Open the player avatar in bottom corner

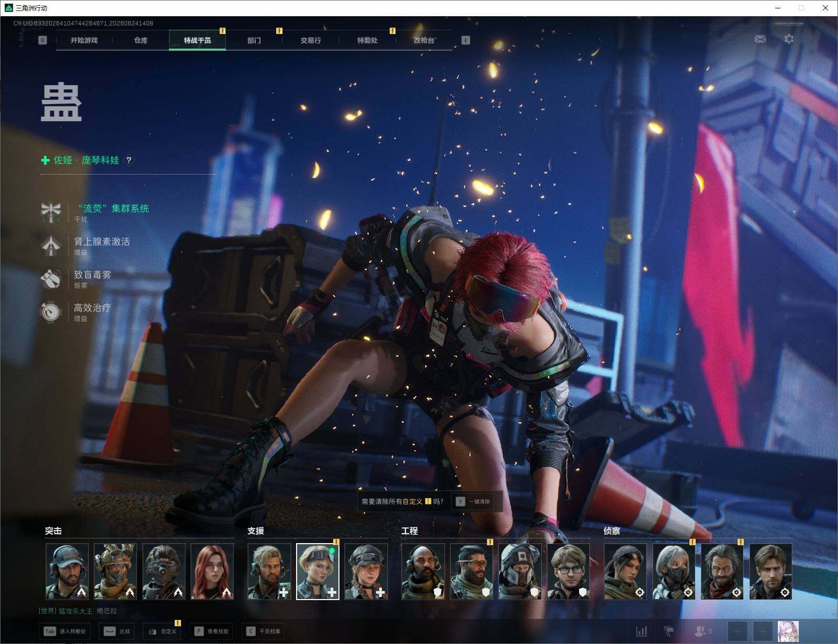788,631
